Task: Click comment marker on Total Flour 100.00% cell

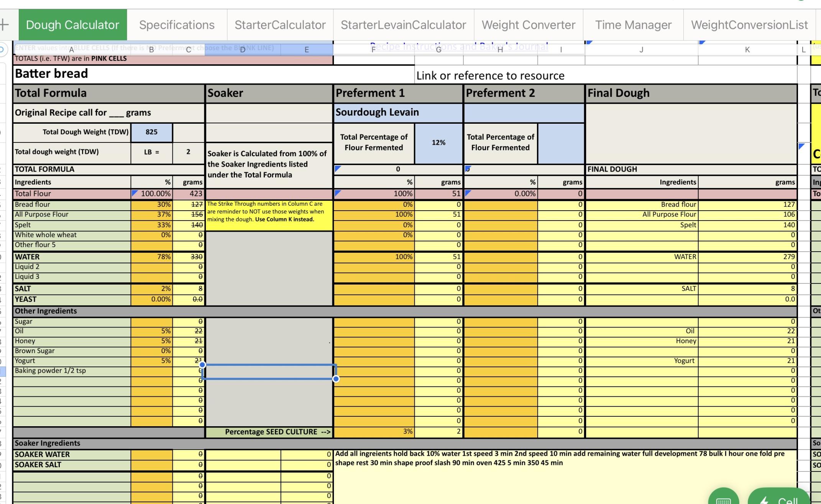Action: click(135, 193)
